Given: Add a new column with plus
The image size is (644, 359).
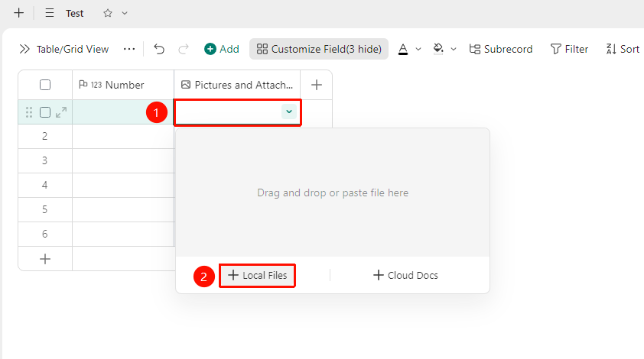Looking at the screenshot, I should [316, 85].
